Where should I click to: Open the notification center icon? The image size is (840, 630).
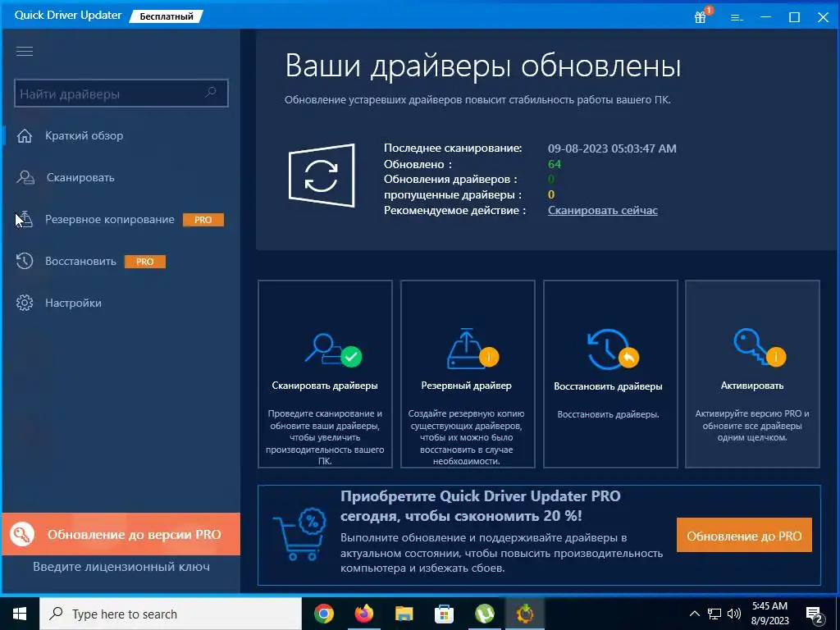coord(815,614)
